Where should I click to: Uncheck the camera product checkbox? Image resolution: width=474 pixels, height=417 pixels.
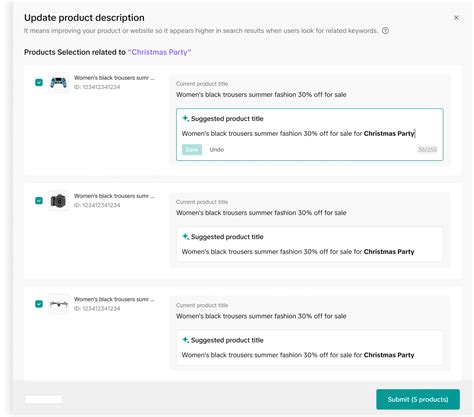[x=39, y=201]
